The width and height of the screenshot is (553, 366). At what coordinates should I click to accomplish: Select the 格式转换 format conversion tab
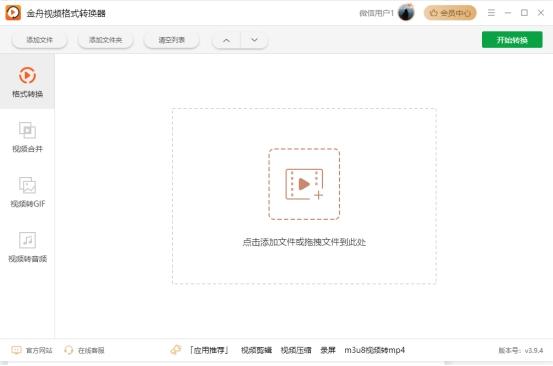[x=27, y=81]
